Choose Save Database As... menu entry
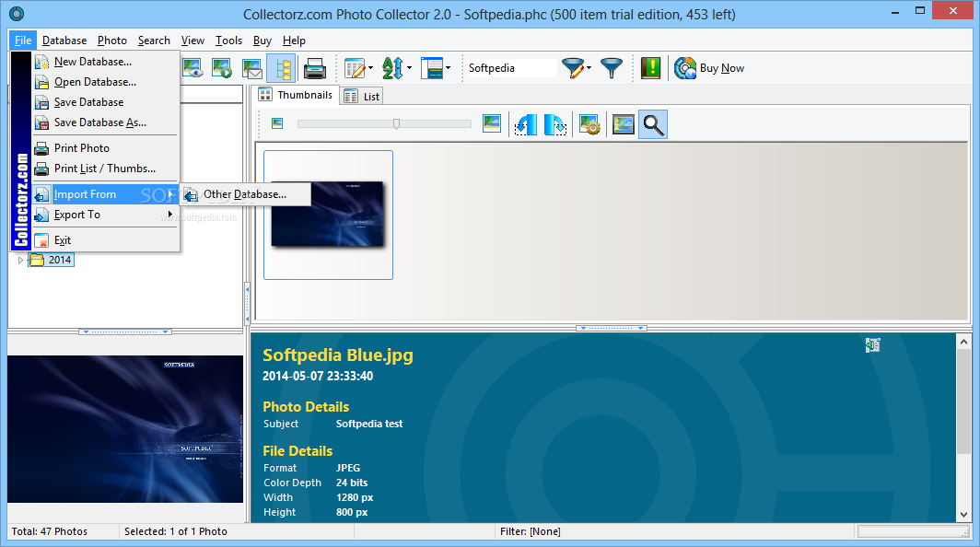 (x=106, y=122)
